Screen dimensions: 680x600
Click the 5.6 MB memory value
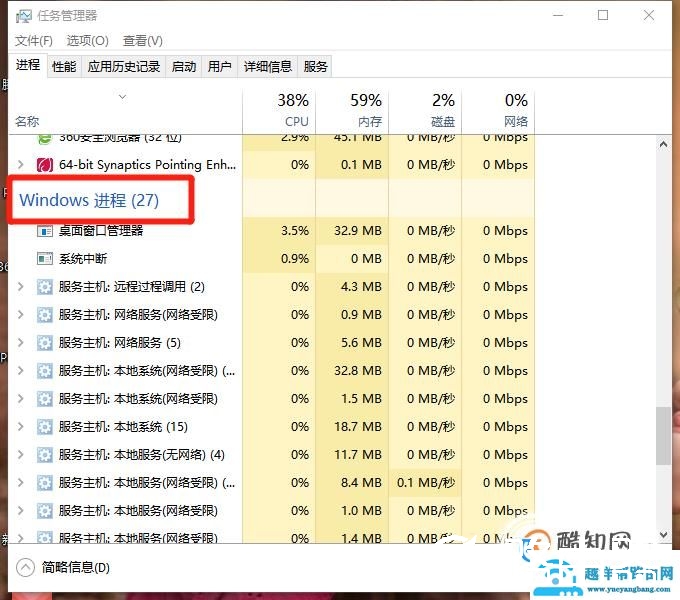(361, 343)
